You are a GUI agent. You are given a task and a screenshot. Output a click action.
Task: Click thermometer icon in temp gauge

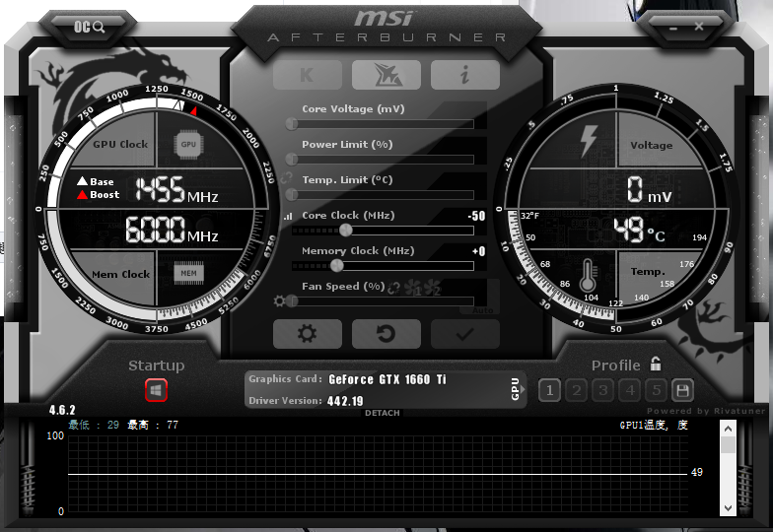(x=588, y=276)
